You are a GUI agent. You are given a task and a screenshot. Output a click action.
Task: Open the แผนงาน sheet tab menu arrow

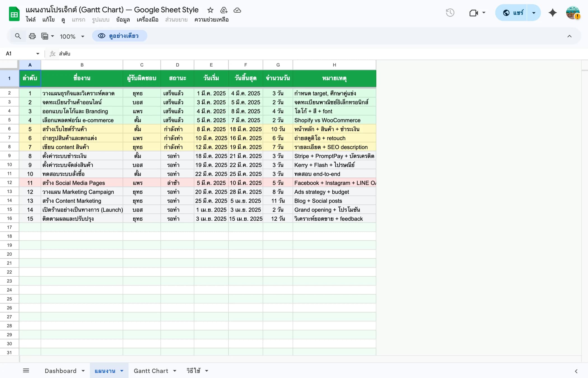pyautogui.click(x=122, y=370)
